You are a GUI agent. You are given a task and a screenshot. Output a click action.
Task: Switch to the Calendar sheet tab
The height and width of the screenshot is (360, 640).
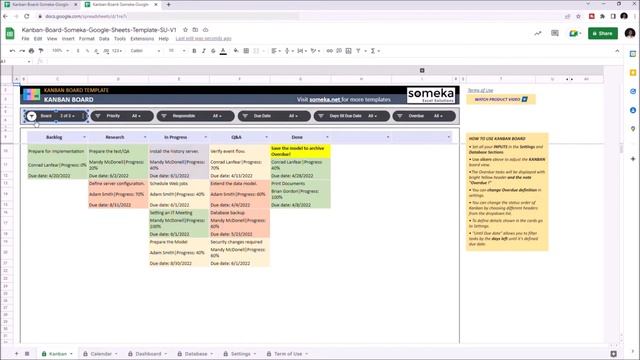[x=100, y=353]
